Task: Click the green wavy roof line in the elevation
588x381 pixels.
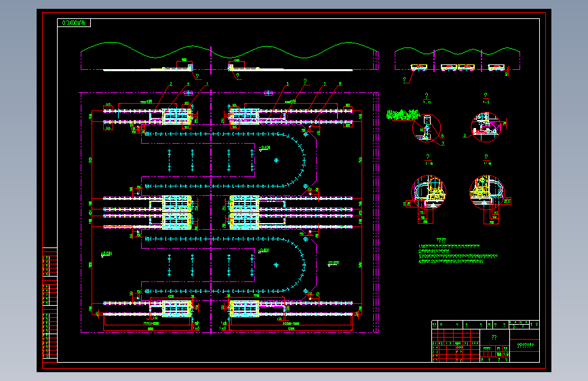Action: 229,50
